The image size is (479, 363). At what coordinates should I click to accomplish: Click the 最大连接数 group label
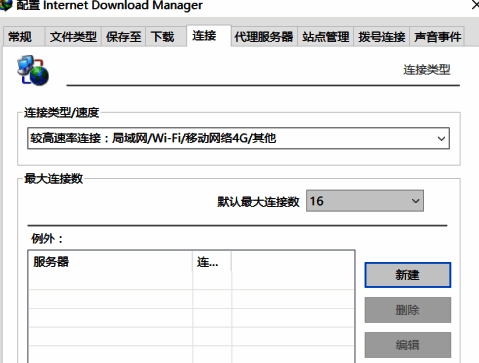point(54,179)
